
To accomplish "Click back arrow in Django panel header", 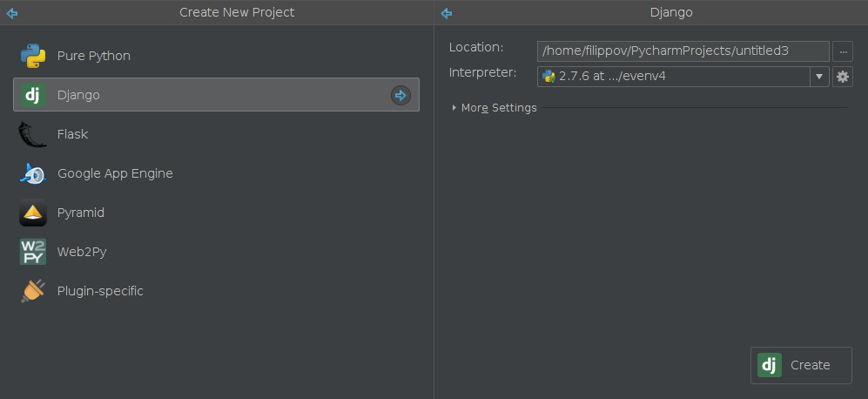I will (446, 13).
